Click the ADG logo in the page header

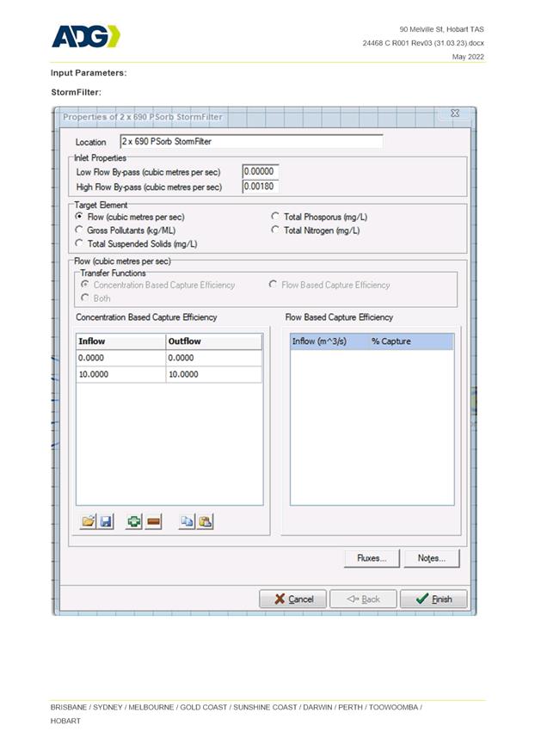pyautogui.click(x=86, y=37)
